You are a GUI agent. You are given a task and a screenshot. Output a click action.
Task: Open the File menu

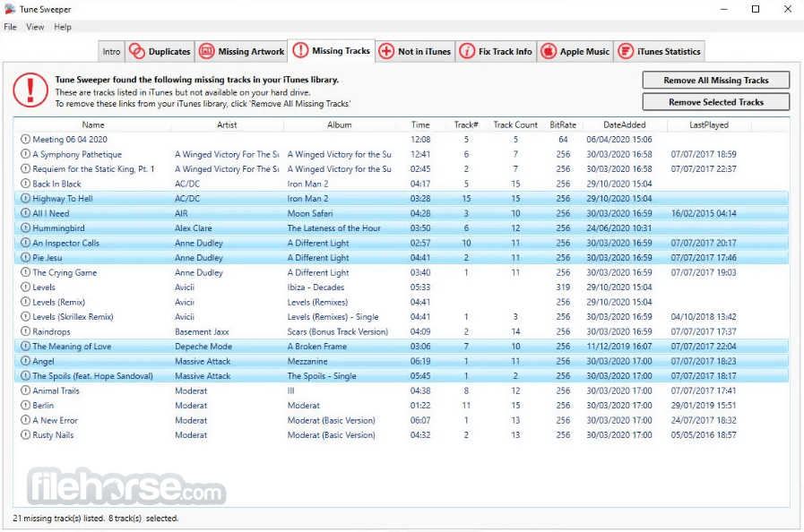click(10, 27)
